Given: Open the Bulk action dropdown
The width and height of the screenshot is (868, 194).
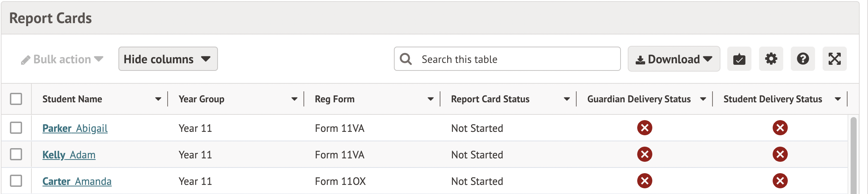Looking at the screenshot, I should pos(62,59).
